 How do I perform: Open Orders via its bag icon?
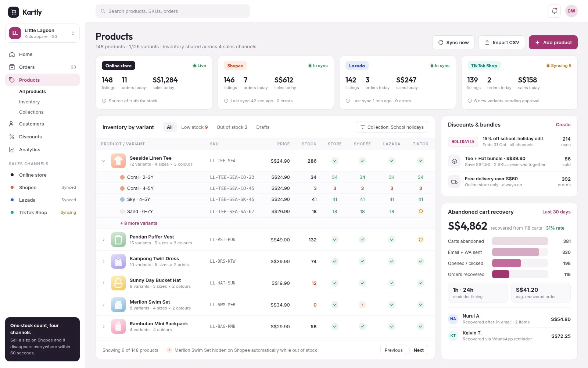12,67
